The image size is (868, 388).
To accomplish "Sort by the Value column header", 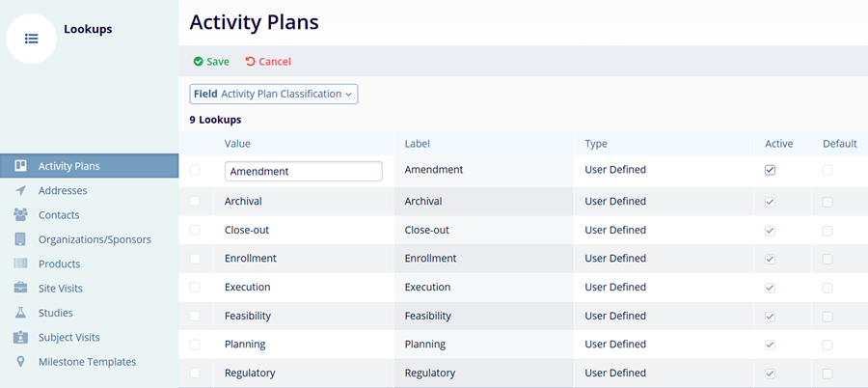I will coord(237,144).
